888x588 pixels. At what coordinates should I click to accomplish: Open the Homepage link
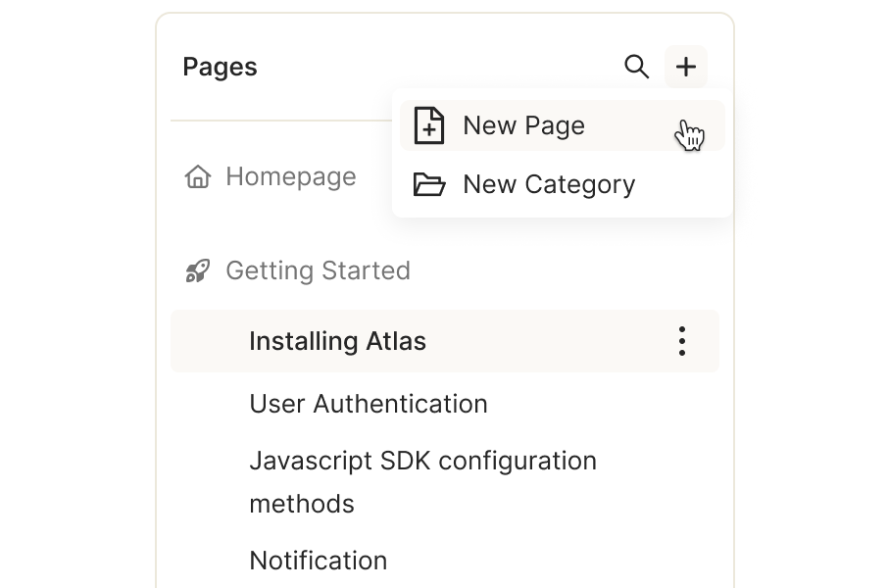271,176
